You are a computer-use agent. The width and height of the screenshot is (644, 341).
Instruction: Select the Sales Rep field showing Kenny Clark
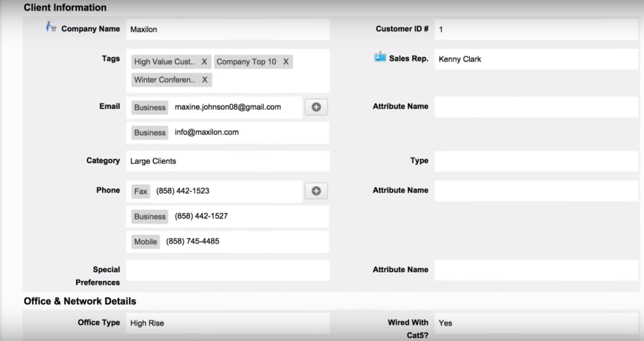tap(535, 59)
